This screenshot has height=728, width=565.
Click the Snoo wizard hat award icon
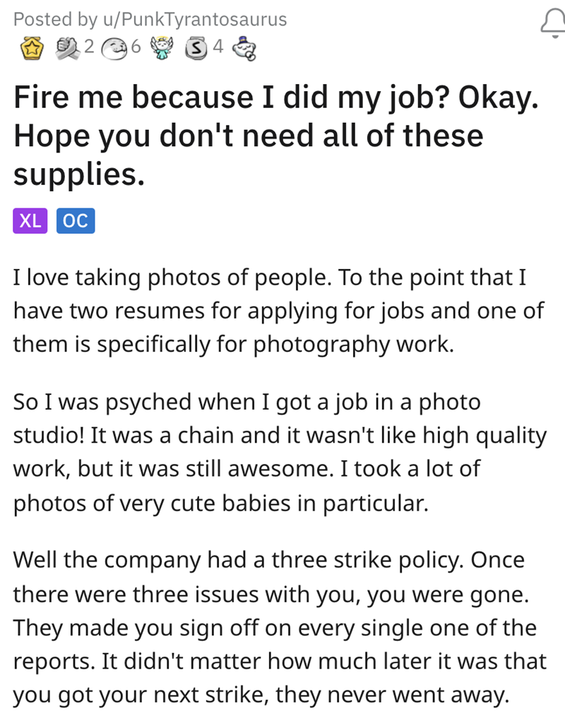coord(242,47)
